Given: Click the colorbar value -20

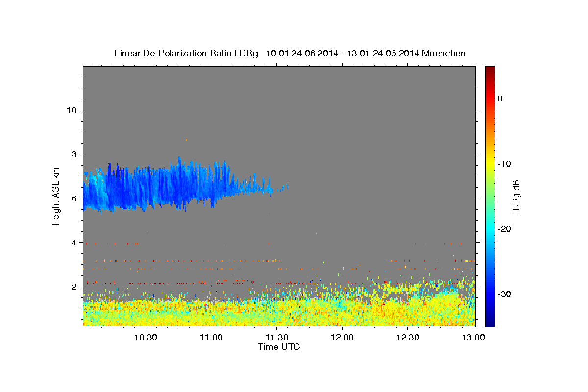Looking at the screenshot, I should coord(504,229).
